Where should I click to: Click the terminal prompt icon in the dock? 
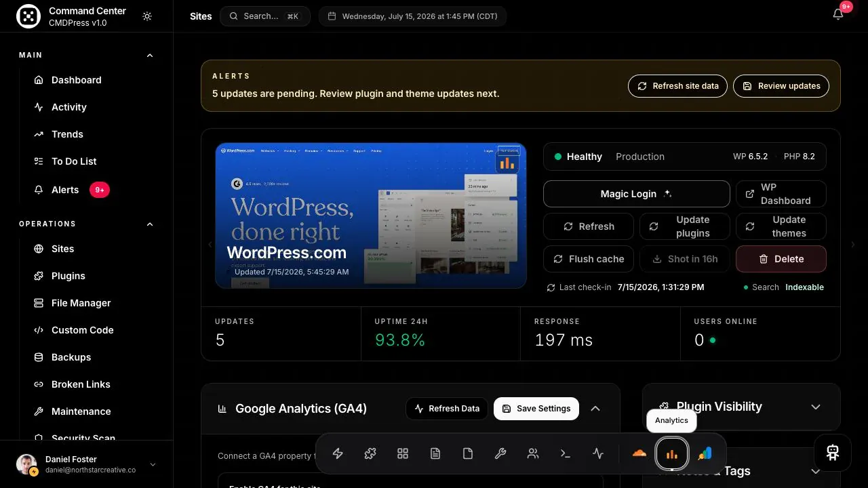566,454
